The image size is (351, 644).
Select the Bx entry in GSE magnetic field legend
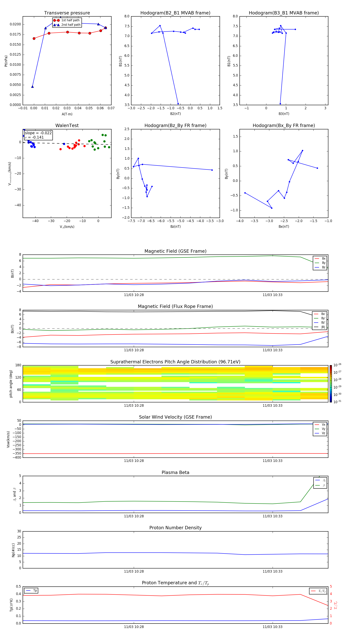point(320,259)
